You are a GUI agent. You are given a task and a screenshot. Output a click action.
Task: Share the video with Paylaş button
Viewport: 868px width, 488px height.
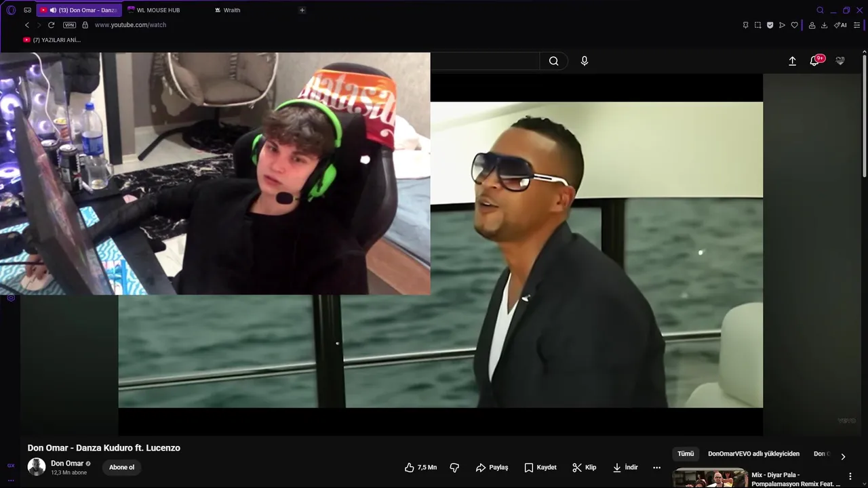coord(492,468)
